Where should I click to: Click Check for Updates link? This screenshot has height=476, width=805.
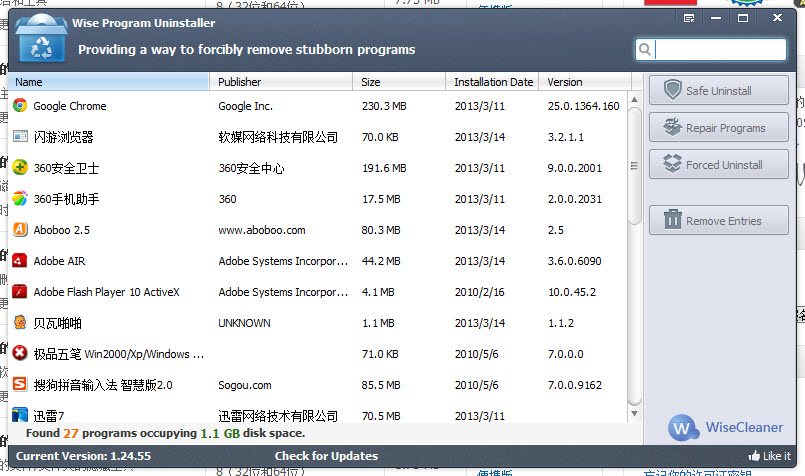click(327, 456)
